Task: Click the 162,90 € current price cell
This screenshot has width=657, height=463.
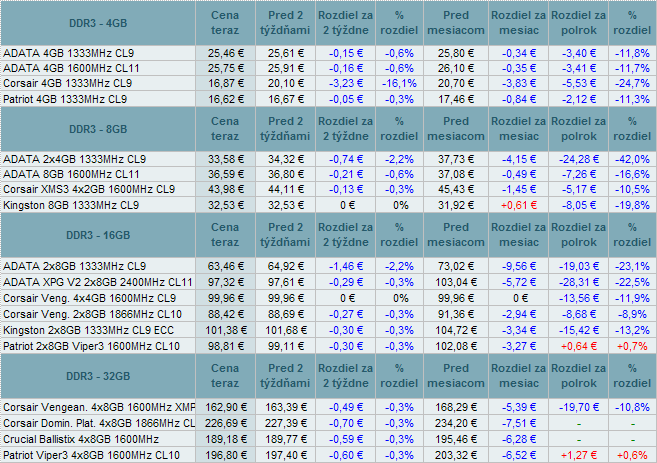Action: (x=226, y=407)
